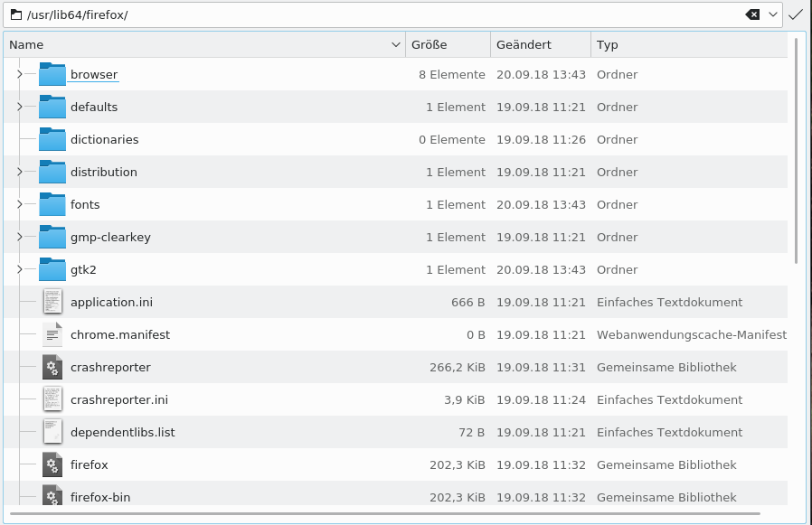The image size is (812, 525).
Task: Click the 19.09.18 11:24 date cell
Action: 541,399
